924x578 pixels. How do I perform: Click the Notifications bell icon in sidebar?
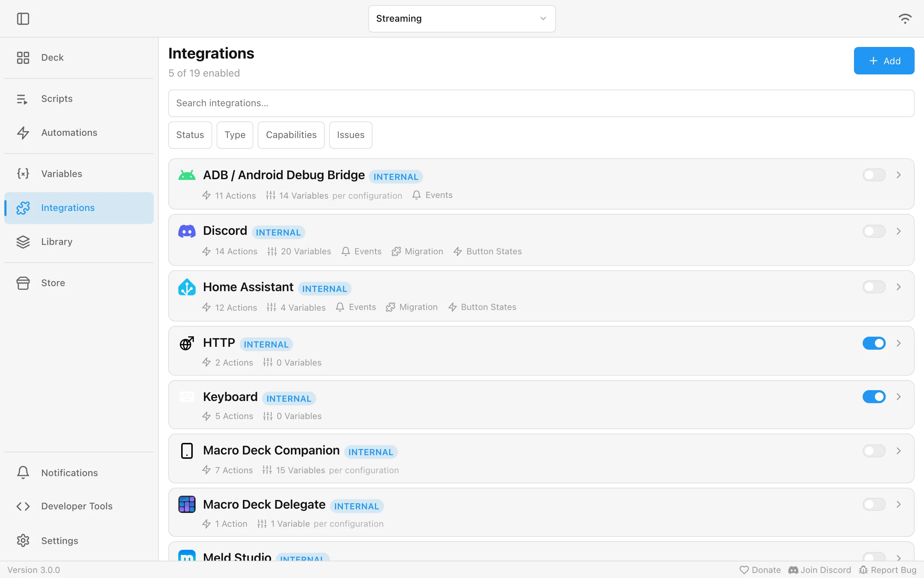click(23, 473)
